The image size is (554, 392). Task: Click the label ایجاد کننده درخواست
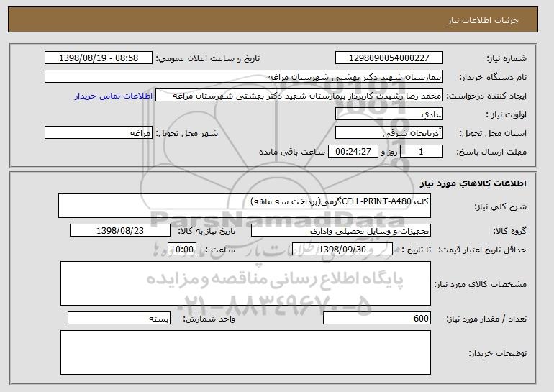point(486,96)
